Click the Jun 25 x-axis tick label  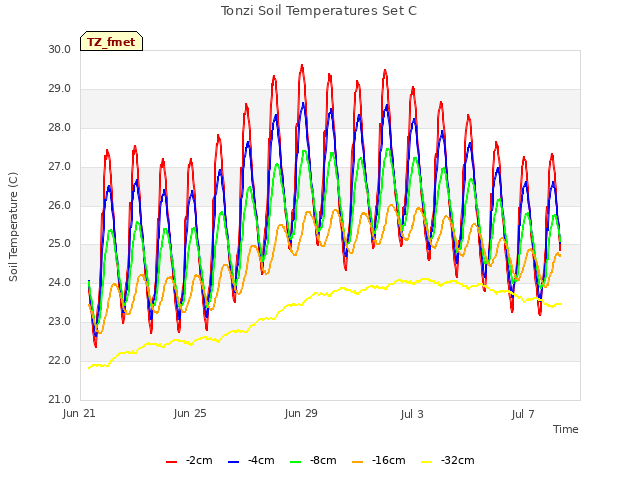(x=190, y=414)
